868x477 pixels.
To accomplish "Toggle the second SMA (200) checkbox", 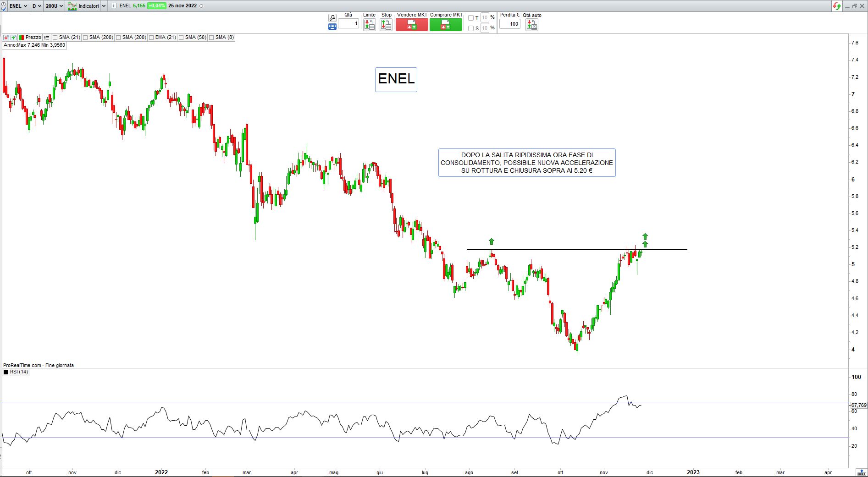I will point(118,38).
